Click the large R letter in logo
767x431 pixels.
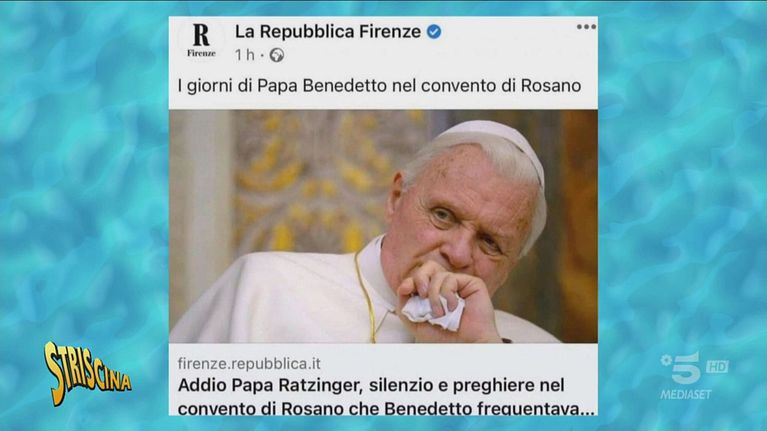pos(201,35)
